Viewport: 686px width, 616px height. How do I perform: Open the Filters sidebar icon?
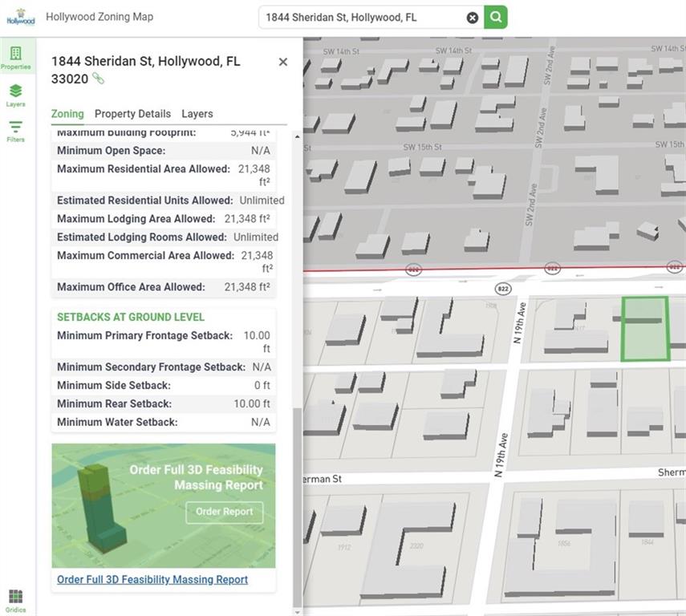click(15, 131)
